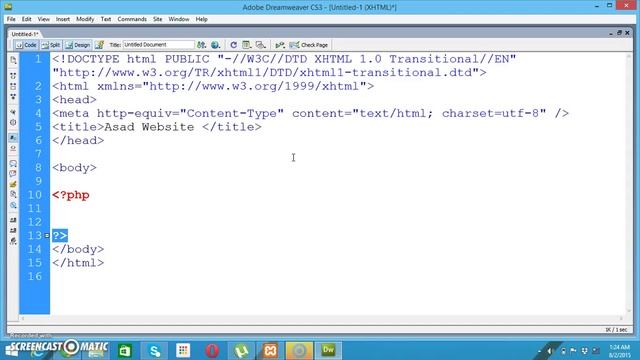Open Windows Store from the taskbar
Screen dimensions: 640x360
(124, 350)
